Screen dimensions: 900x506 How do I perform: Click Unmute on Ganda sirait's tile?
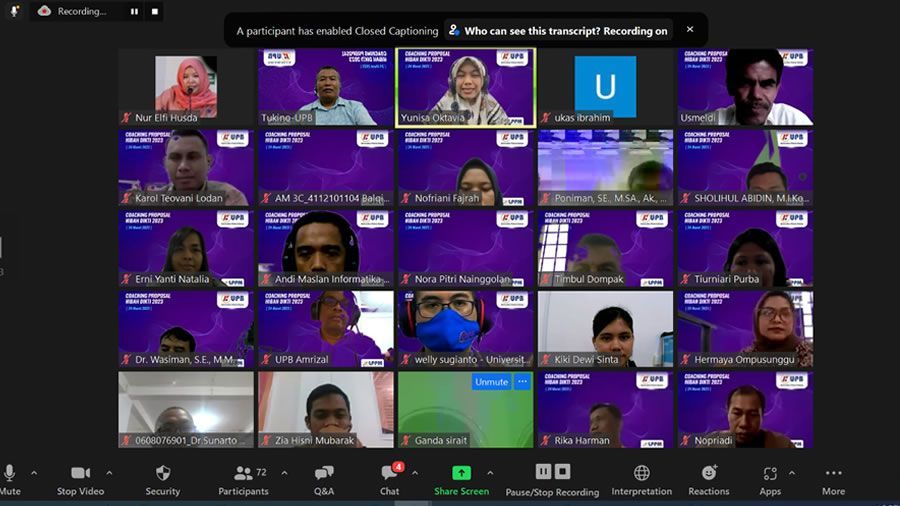tap(491, 382)
